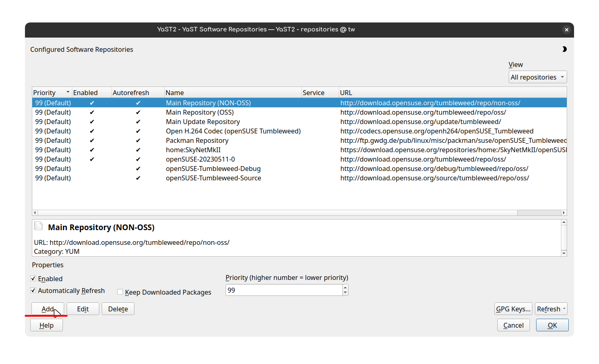Click the table scroll left arrow
The height and width of the screenshot is (364, 599).
pos(35,213)
